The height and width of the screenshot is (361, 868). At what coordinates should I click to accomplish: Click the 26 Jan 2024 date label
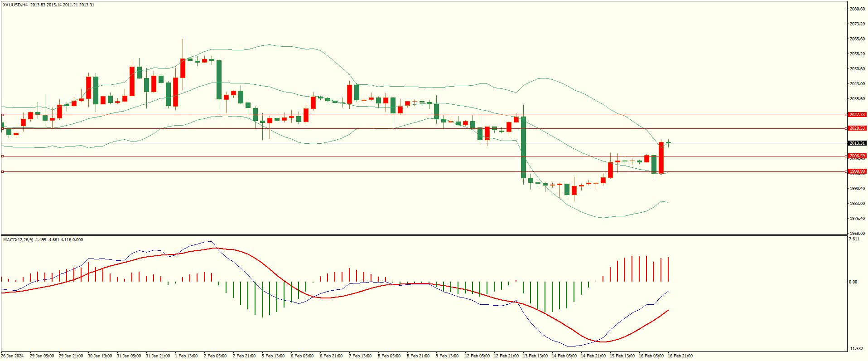click(x=13, y=356)
